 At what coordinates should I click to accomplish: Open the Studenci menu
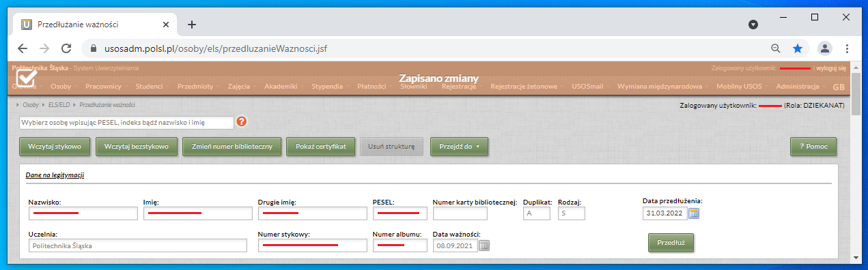[x=149, y=87]
